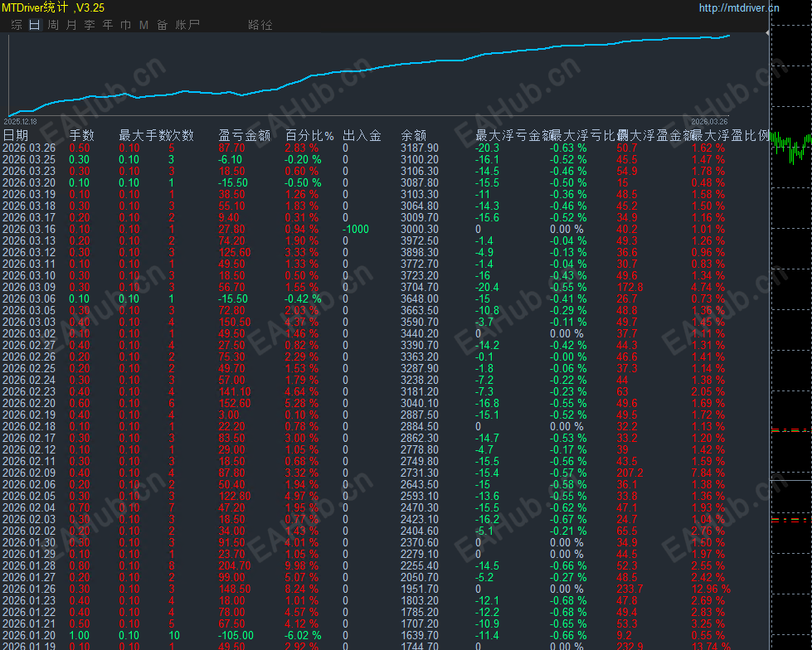Select -6.02 % on the 2026.01.20 row
Screen dimensions: 812x650
(x=303, y=636)
